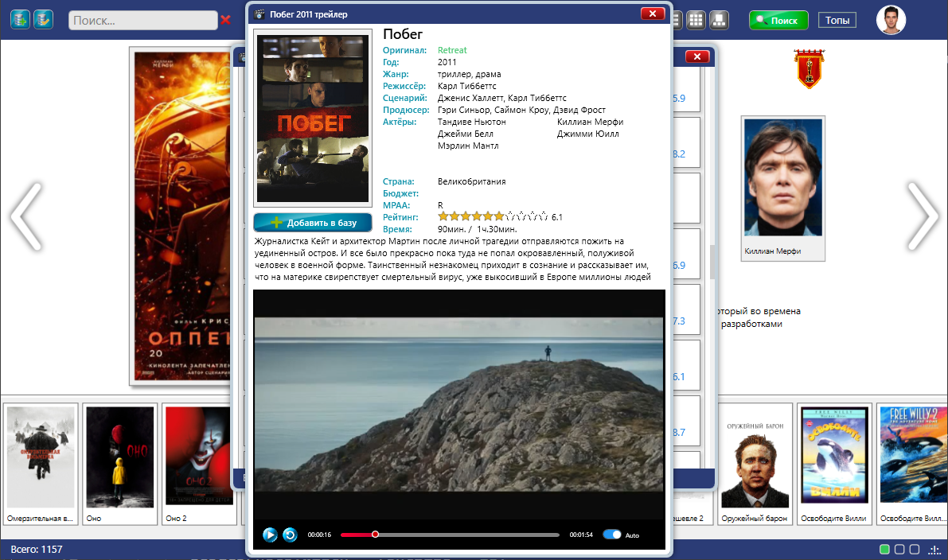
Task: Open the Топы tab
Action: click(x=837, y=20)
